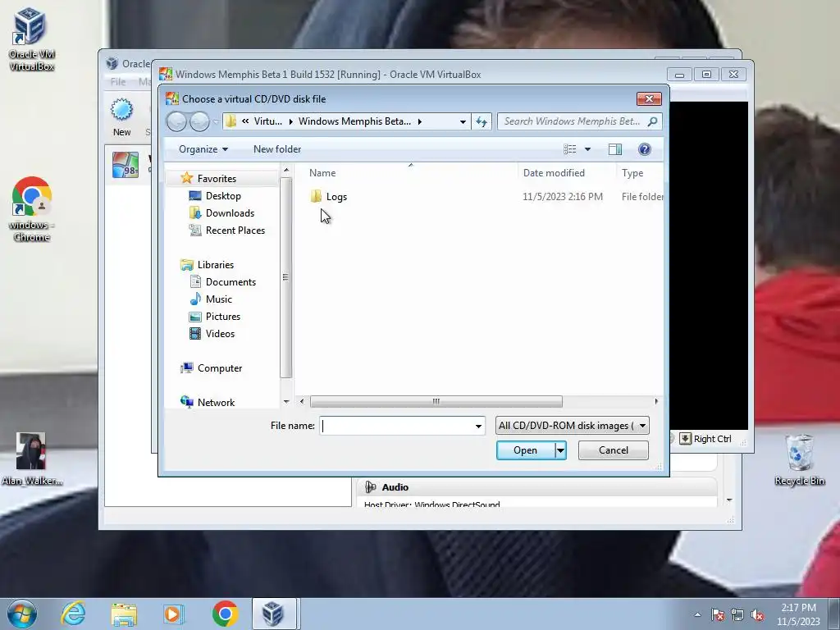Click the Back navigation arrow in dialog
The width and height of the screenshot is (840, 630).
[176, 121]
